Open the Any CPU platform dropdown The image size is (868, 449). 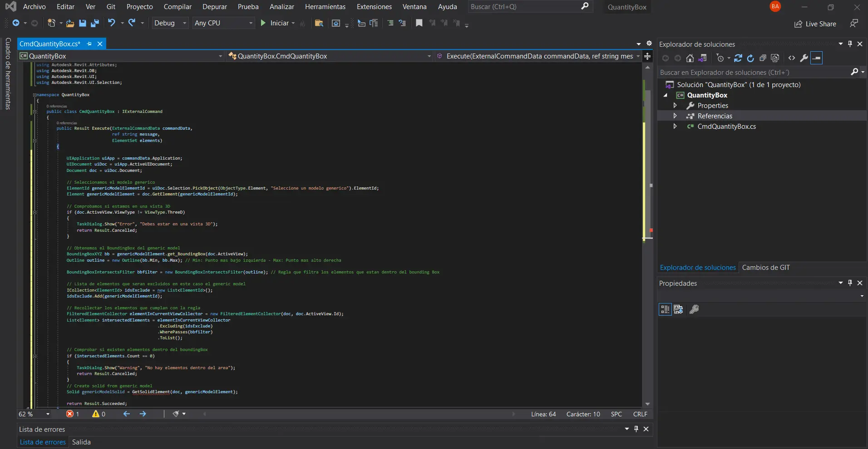[223, 23]
